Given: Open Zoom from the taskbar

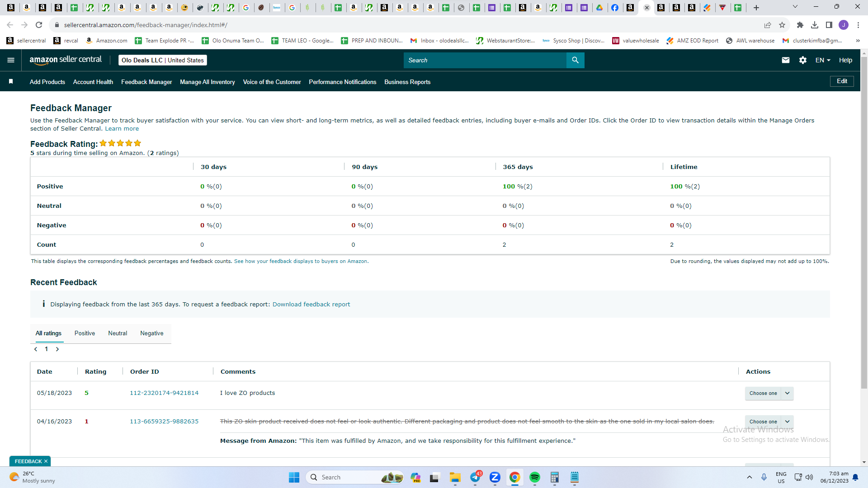Looking at the screenshot, I should click(495, 477).
